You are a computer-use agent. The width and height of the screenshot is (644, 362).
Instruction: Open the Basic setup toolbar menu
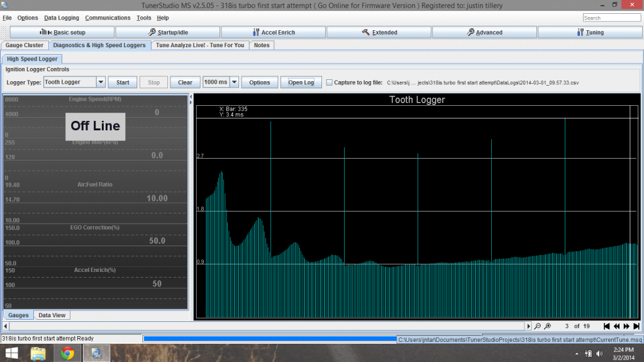62,32
